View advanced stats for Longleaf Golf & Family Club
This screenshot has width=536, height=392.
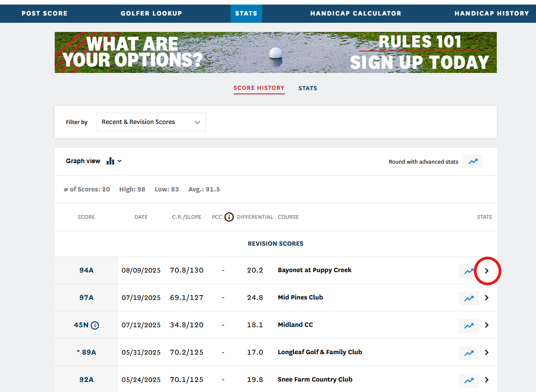pos(469,353)
